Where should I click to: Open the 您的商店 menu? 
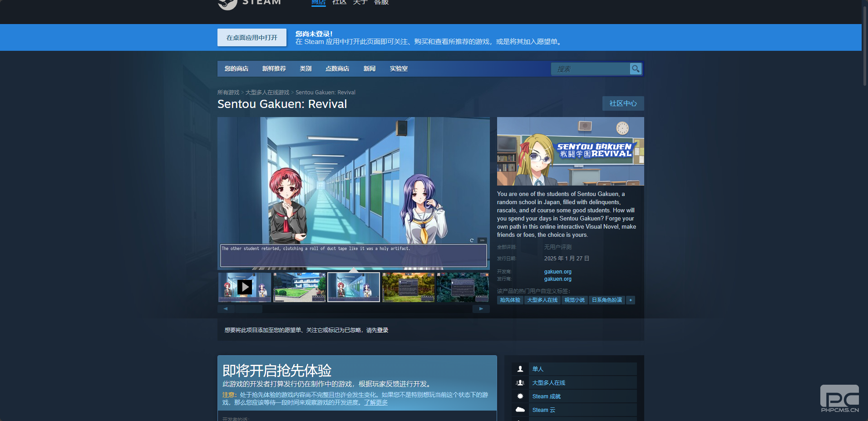pos(237,69)
